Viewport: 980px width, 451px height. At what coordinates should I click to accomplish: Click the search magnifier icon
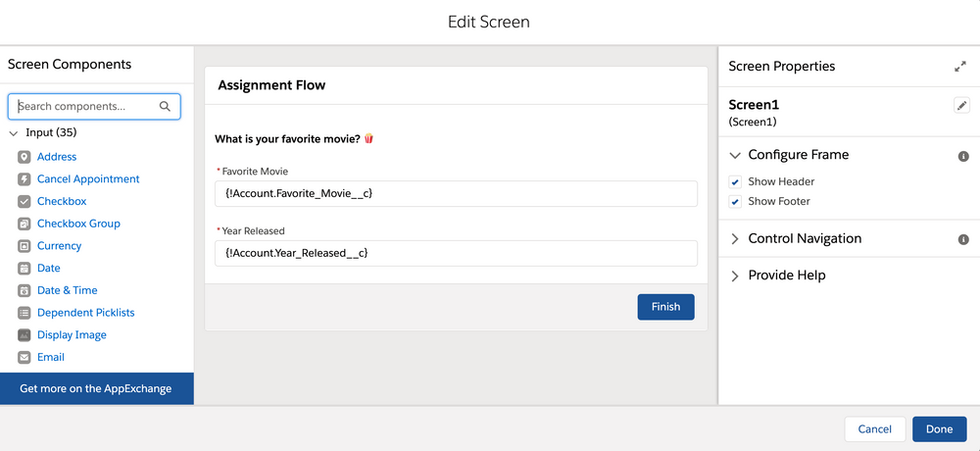165,106
